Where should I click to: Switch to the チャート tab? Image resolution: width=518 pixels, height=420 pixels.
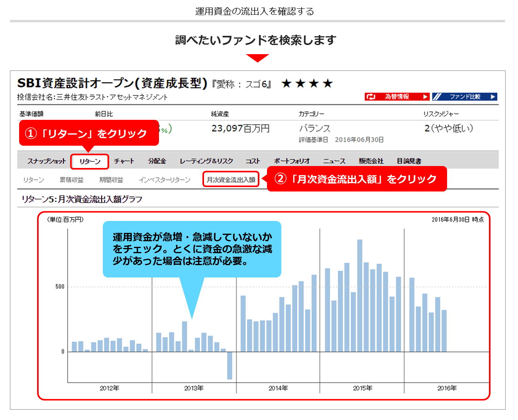pyautogui.click(x=124, y=161)
